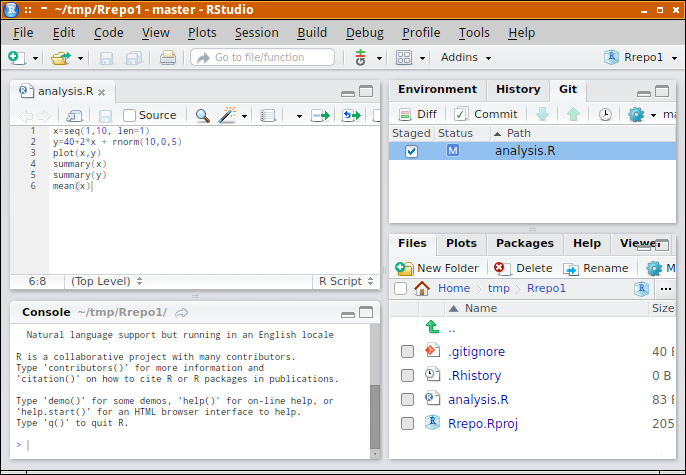The width and height of the screenshot is (686, 475).
Task: Click the Home breadcrumb link
Action: tap(454, 289)
